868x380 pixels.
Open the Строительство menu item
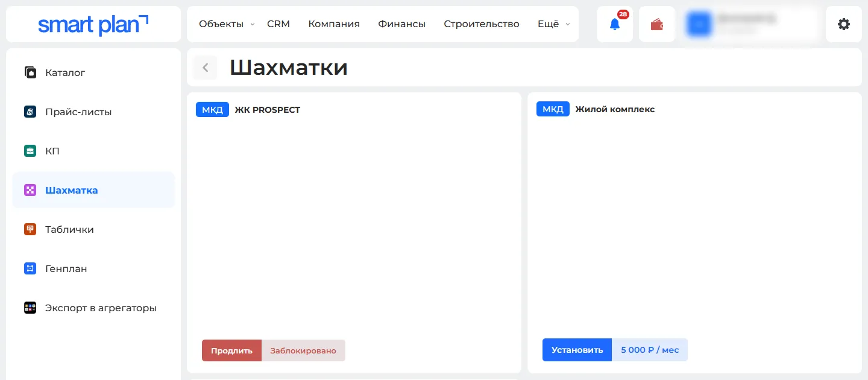(482, 24)
